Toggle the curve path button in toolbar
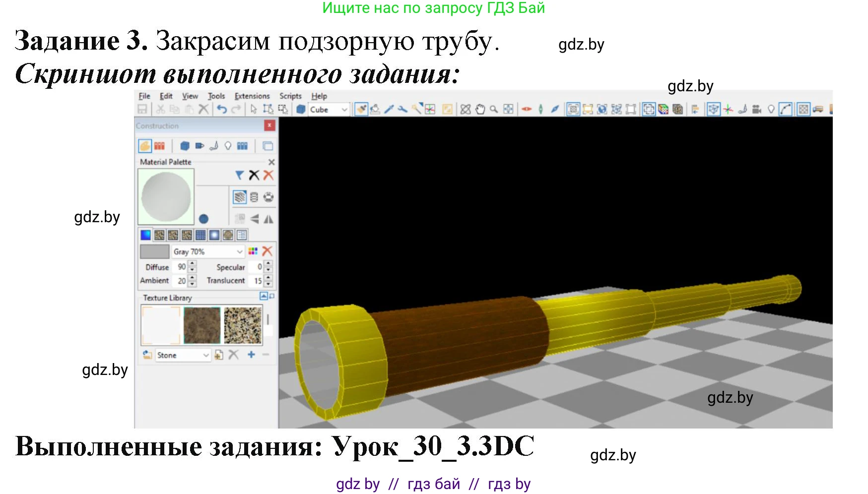 (785, 109)
